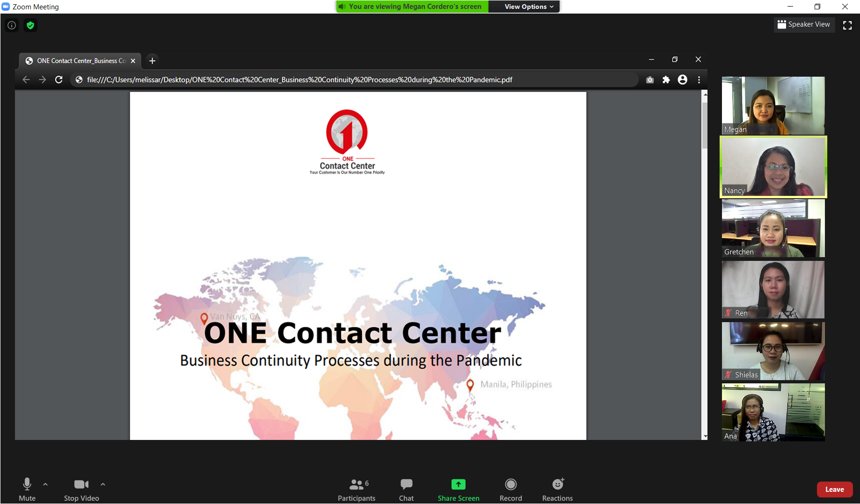The width and height of the screenshot is (860, 504).
Task: Click the green encryption shield icon
Action: [30, 25]
